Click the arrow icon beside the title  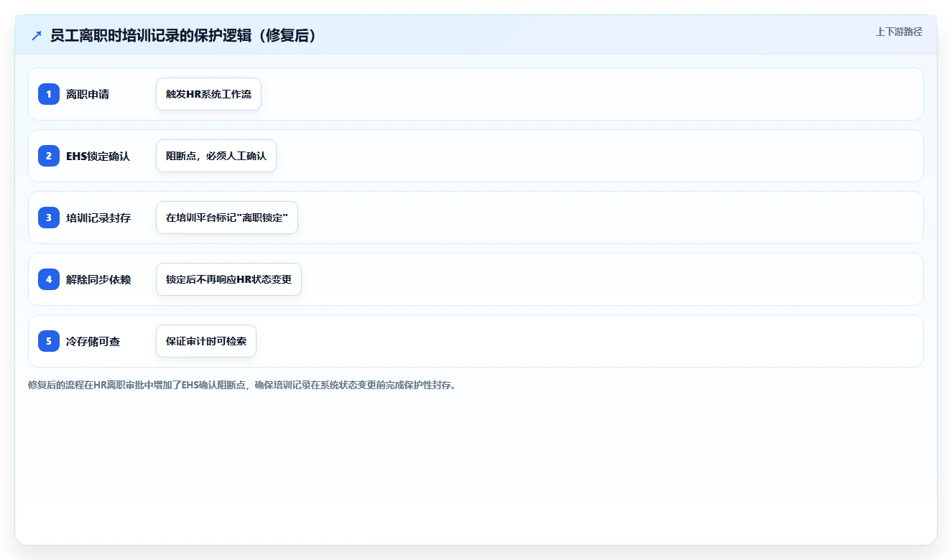pyautogui.click(x=37, y=36)
